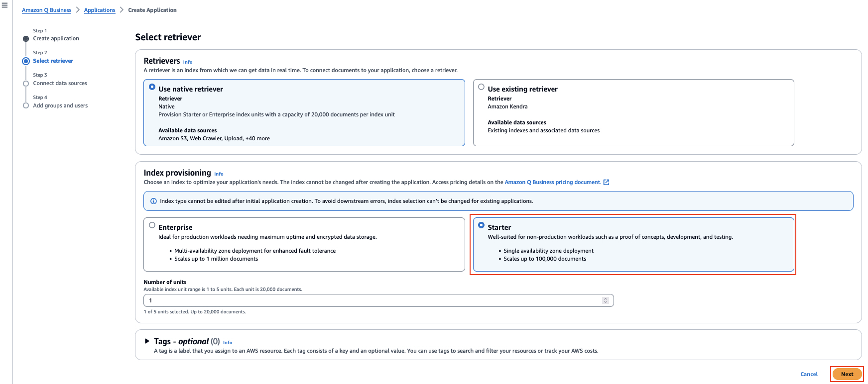This screenshot has width=868, height=384.
Task: Click "Existing indexes and associated data sources" text
Action: coord(543,130)
